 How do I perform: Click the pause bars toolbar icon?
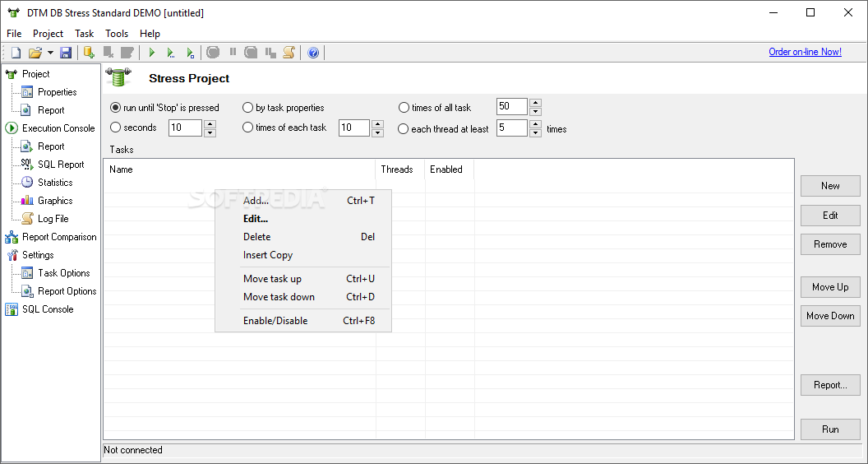tap(233, 52)
